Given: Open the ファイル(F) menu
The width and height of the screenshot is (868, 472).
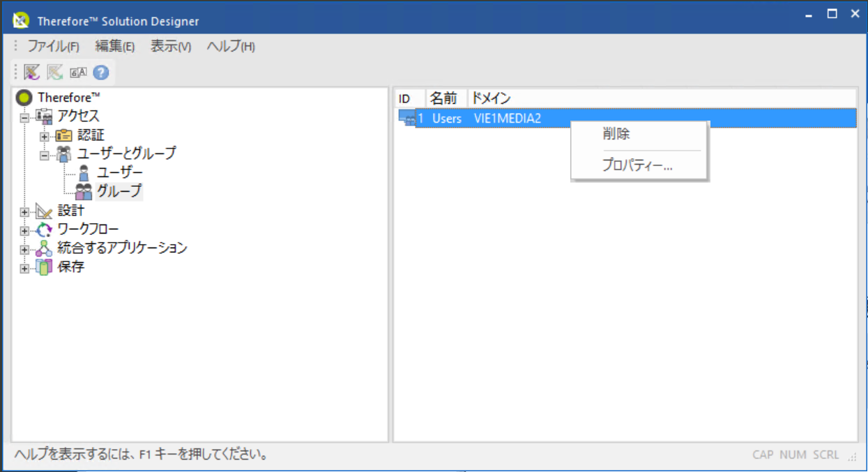Looking at the screenshot, I should pyautogui.click(x=53, y=47).
